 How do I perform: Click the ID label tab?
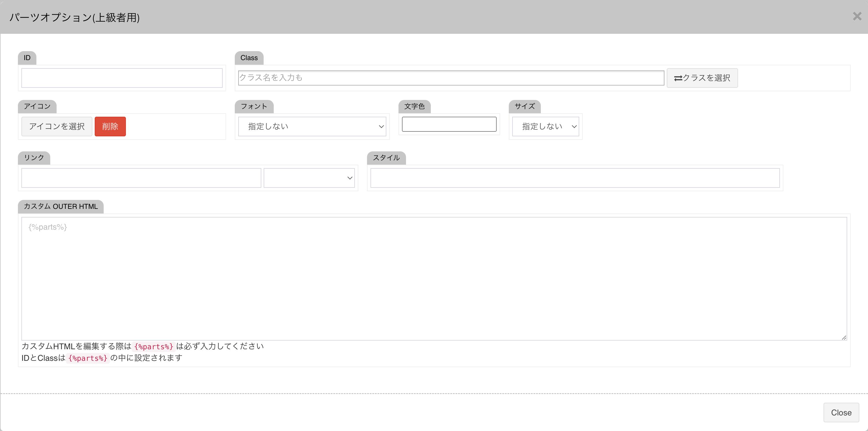point(27,57)
